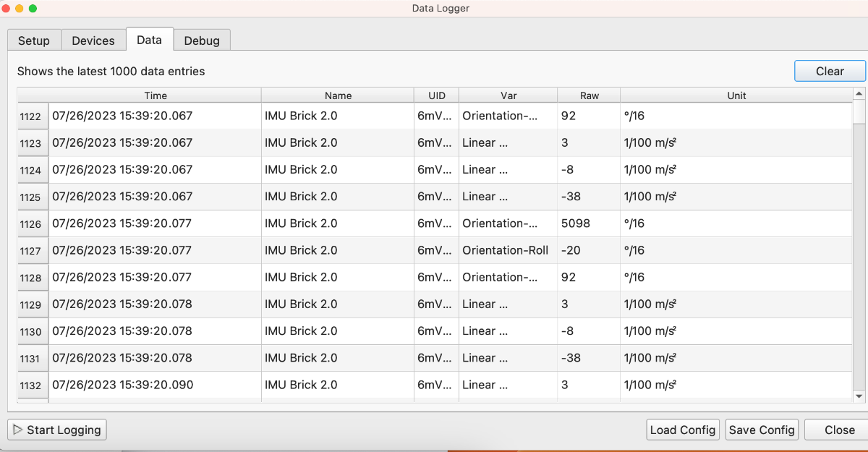Viewport: 868px width, 452px height.
Task: Close the Data Logger dialog
Action: 839,430
